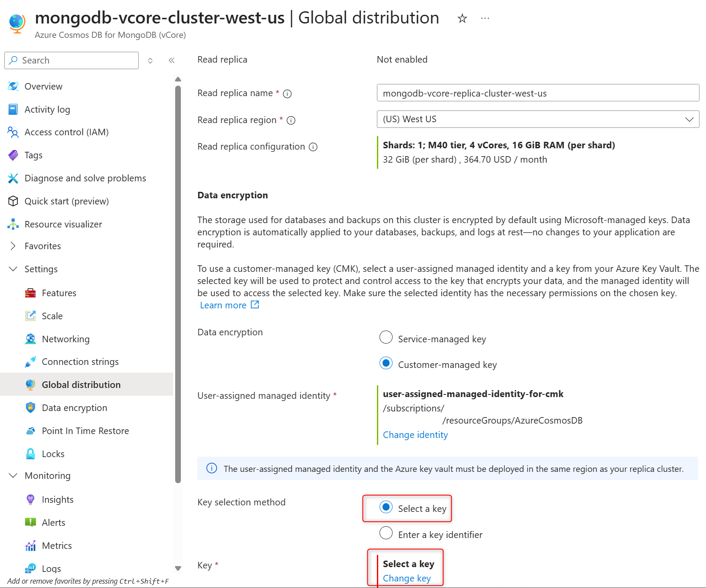
Task: Click the Metrics chart icon
Action: (30, 546)
